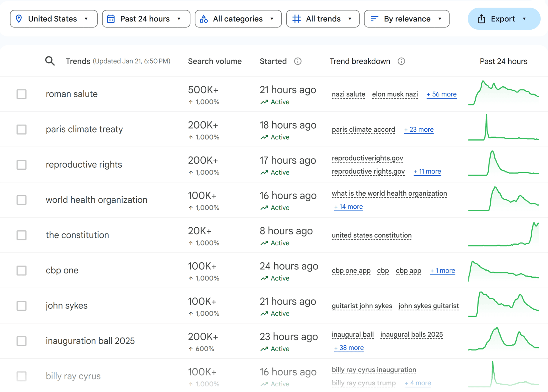The image size is (548, 392).
Task: Expand the + 11 more breakdown for reproductive rights
Action: pyautogui.click(x=427, y=172)
